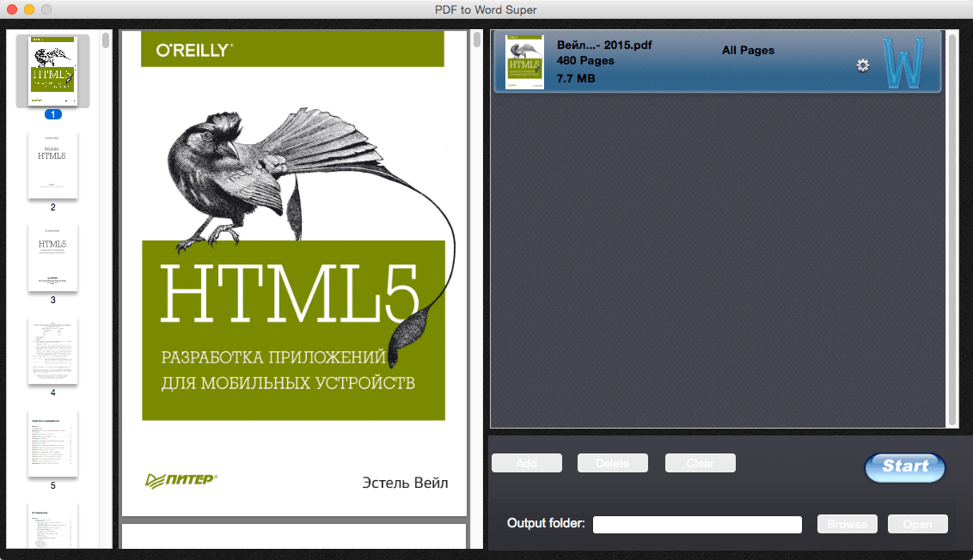Select the page 5 thumbnail
Image resolution: width=973 pixels, height=560 pixels.
click(52, 443)
